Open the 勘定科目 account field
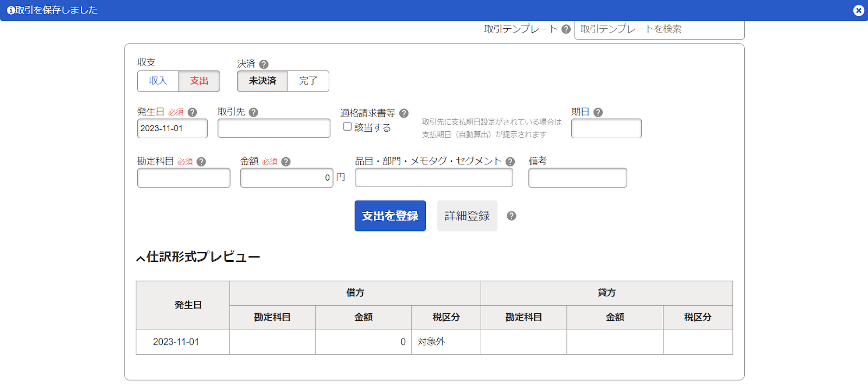868x386 pixels. click(x=184, y=178)
